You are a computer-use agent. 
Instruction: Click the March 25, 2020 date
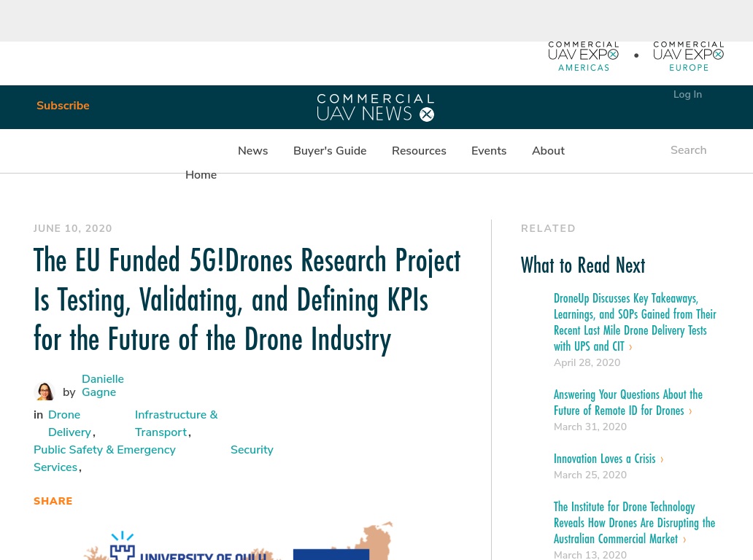pyautogui.click(x=590, y=475)
